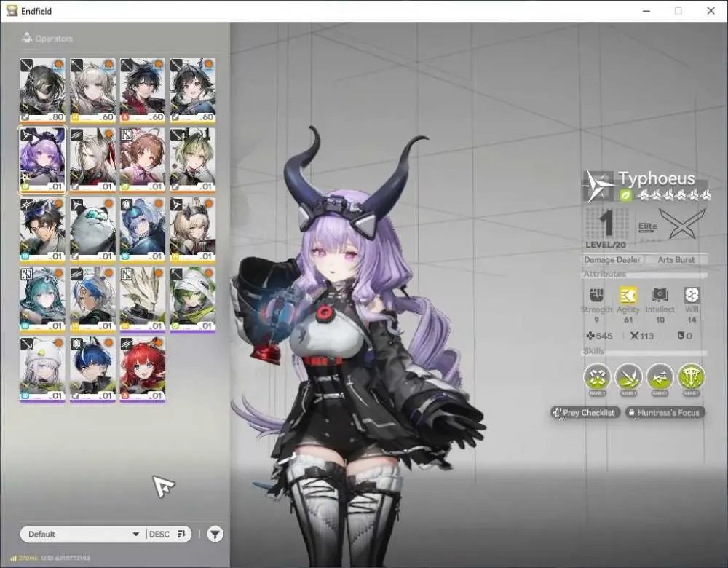The width and height of the screenshot is (728, 568).
Task: Close the Endfield window
Action: tap(711, 11)
